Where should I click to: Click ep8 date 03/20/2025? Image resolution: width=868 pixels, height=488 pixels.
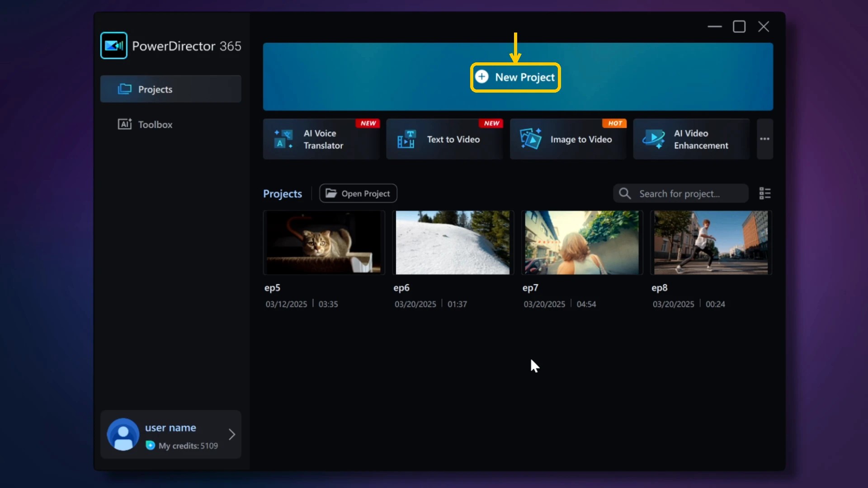tap(673, 304)
